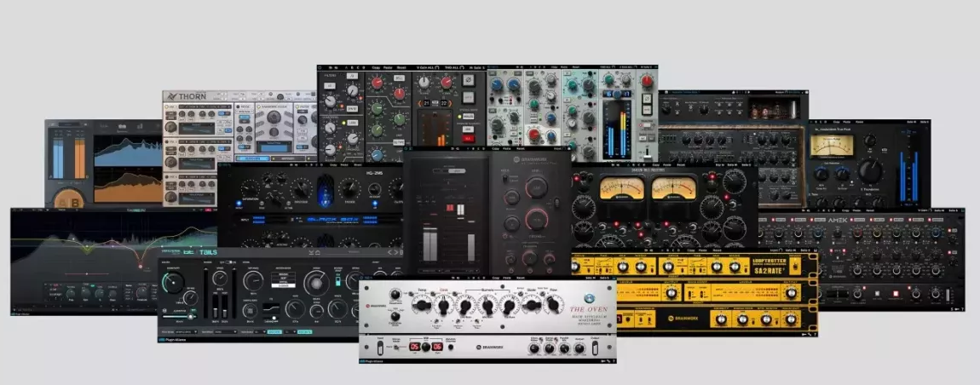Viewport: 980px width, 385px height.
Task: Click the AMEK logo on the EQ plugin
Action: (x=839, y=220)
